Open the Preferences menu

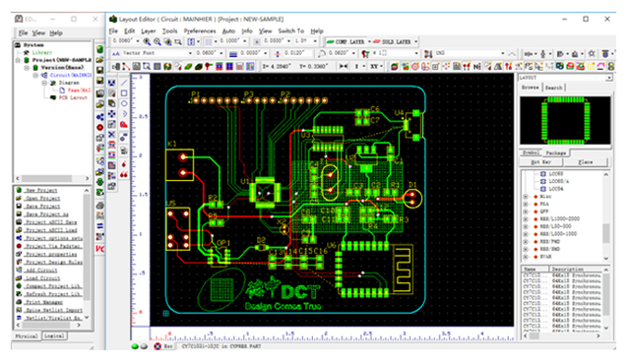click(x=200, y=30)
